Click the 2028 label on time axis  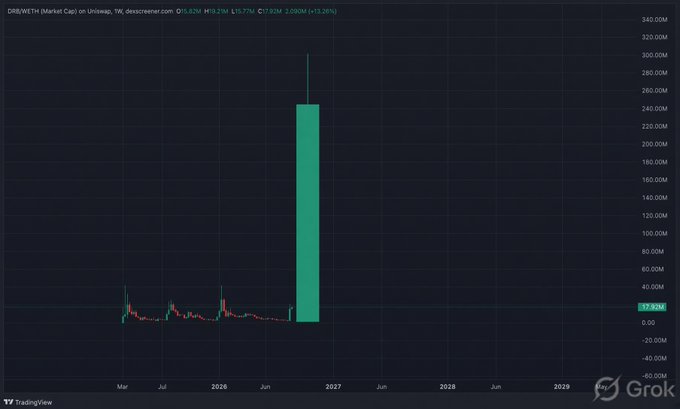point(448,386)
